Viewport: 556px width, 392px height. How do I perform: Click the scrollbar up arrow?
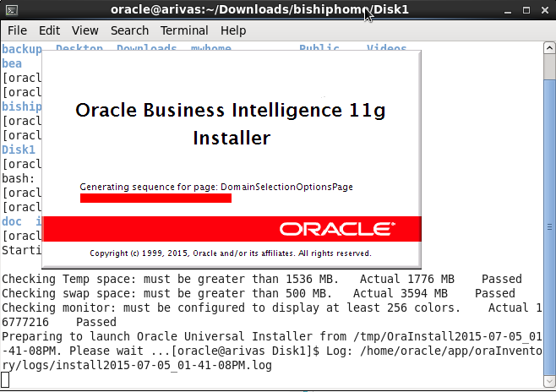click(x=549, y=48)
